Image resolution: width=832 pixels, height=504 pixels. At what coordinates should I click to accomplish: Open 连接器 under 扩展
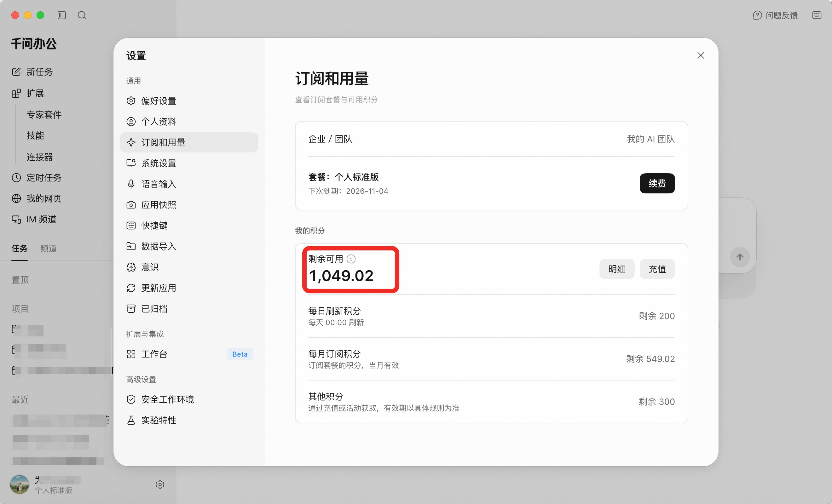pos(40,157)
